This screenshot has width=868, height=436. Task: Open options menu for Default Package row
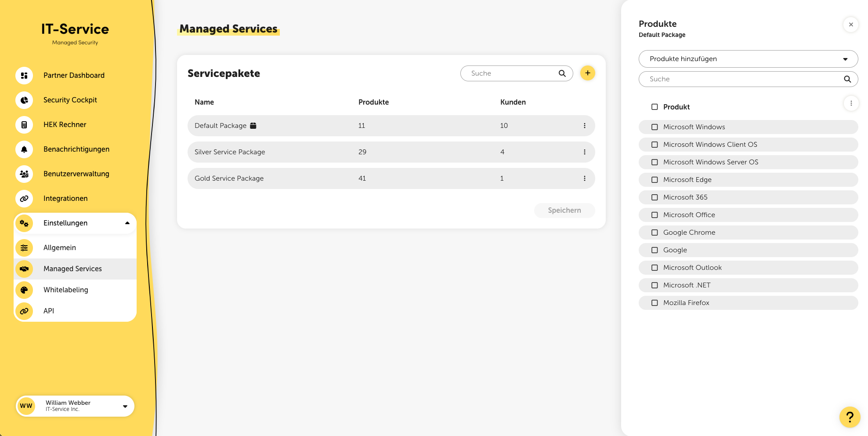585,126
